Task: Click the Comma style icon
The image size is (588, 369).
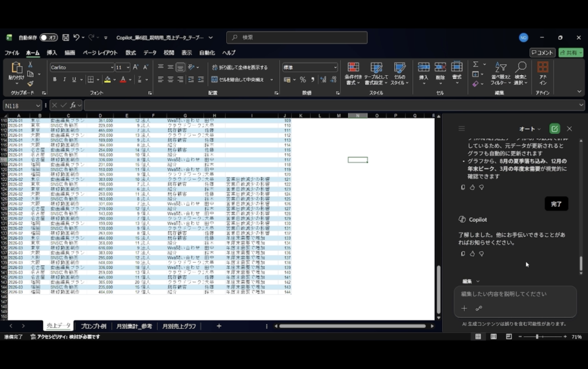Action: pos(313,79)
